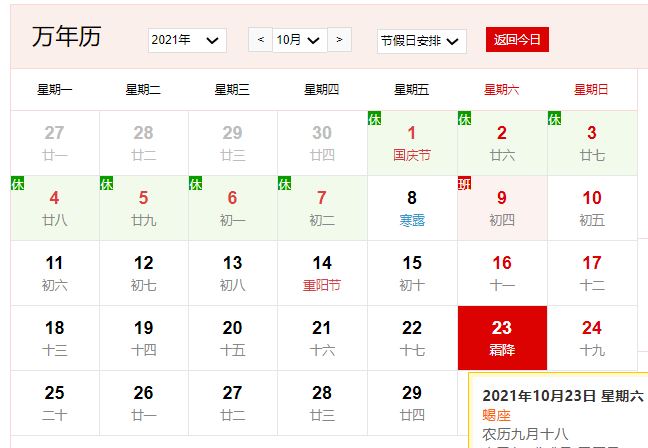The image size is (648, 448).
Task: Open the 10月 month dropdown
Action: [x=300, y=40]
